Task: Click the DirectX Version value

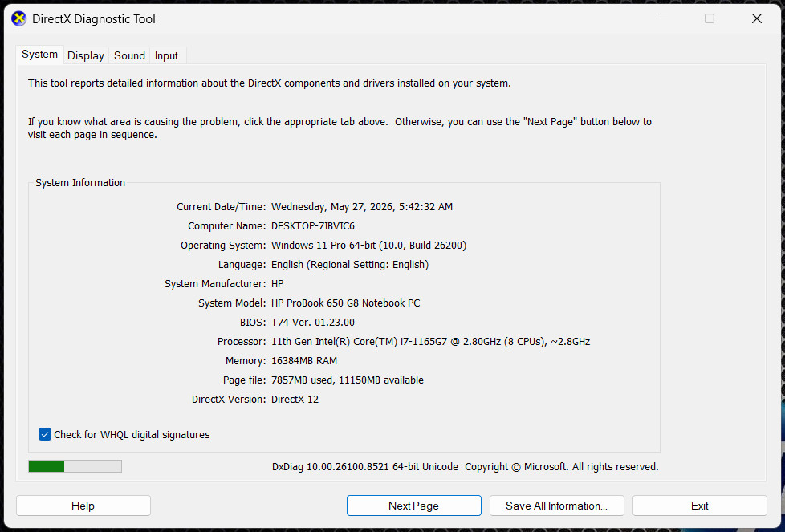Action: (x=295, y=399)
